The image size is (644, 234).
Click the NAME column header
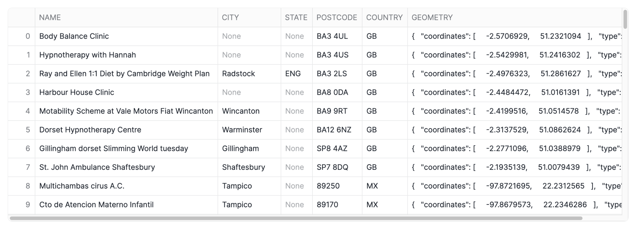click(50, 18)
